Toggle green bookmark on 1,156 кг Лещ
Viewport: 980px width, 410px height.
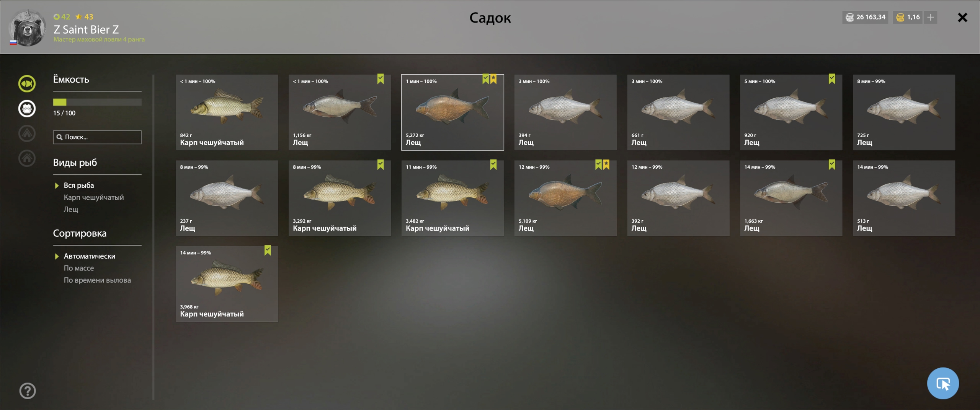pos(380,79)
